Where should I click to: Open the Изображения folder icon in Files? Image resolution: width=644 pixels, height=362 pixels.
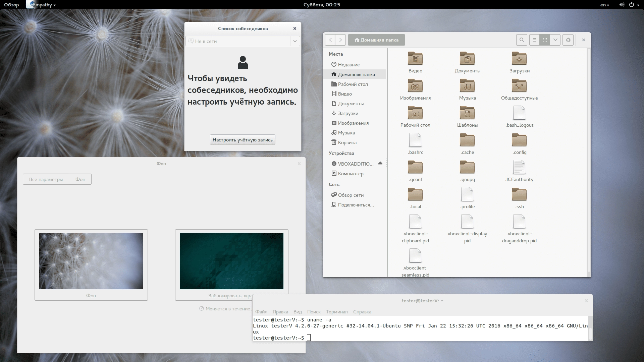[x=415, y=86]
